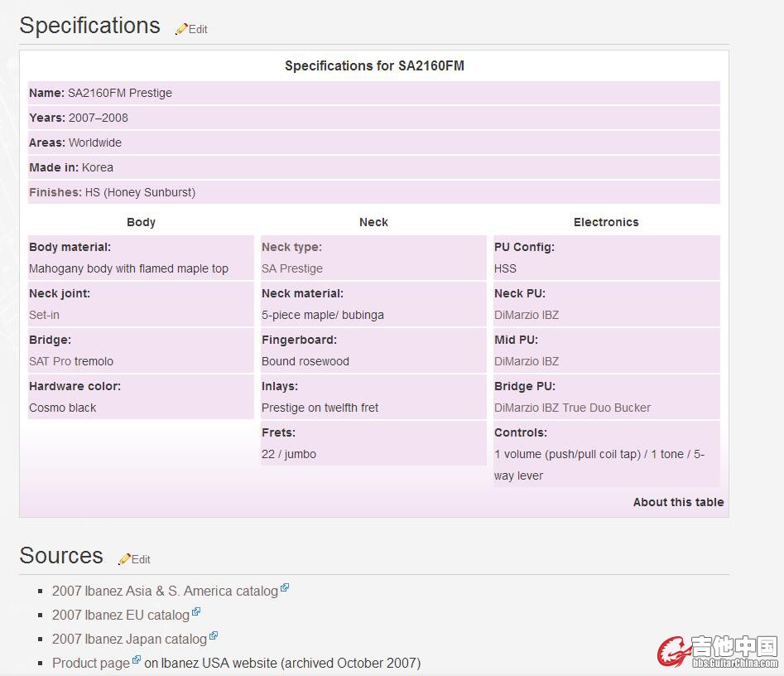Click the 'Neck PU:' label

click(x=520, y=293)
